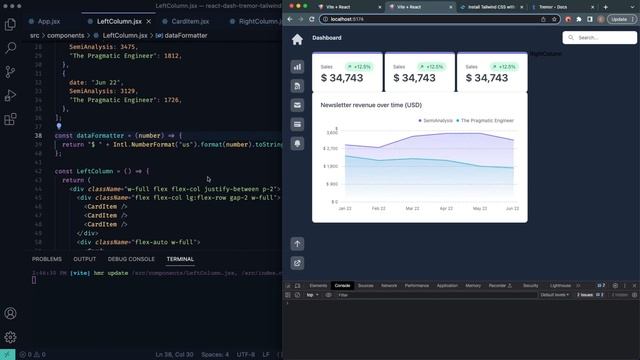Open VS Code Manage gear menu

coord(10,337)
